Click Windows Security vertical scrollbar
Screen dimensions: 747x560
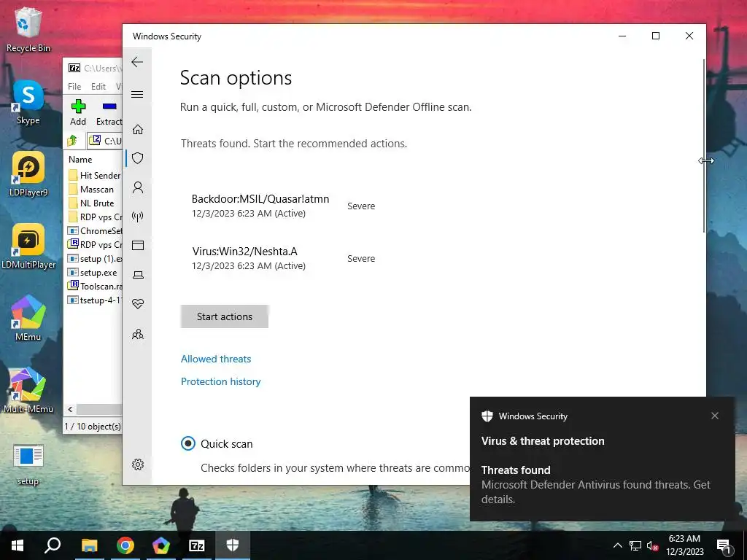coord(704,146)
